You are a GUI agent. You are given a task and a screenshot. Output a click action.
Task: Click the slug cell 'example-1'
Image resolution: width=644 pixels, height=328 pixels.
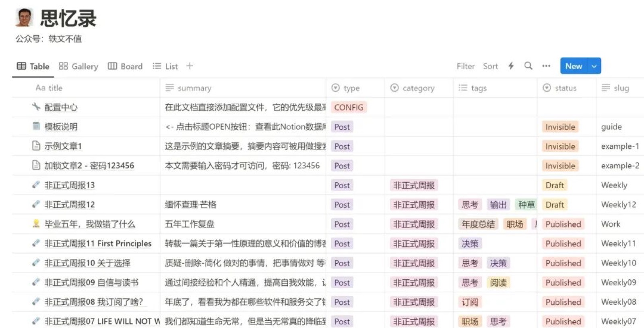tap(620, 146)
